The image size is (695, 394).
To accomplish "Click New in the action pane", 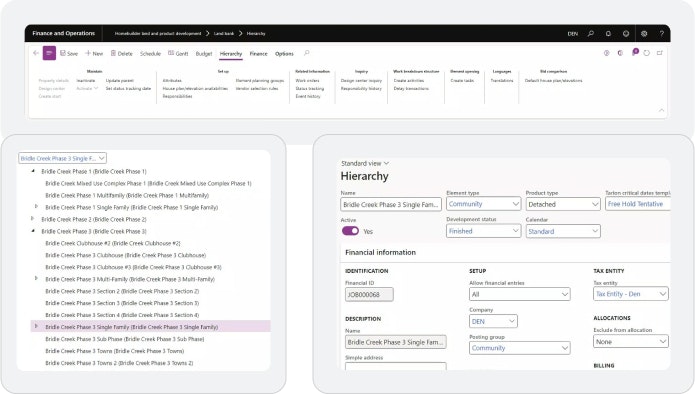I will 94,54.
